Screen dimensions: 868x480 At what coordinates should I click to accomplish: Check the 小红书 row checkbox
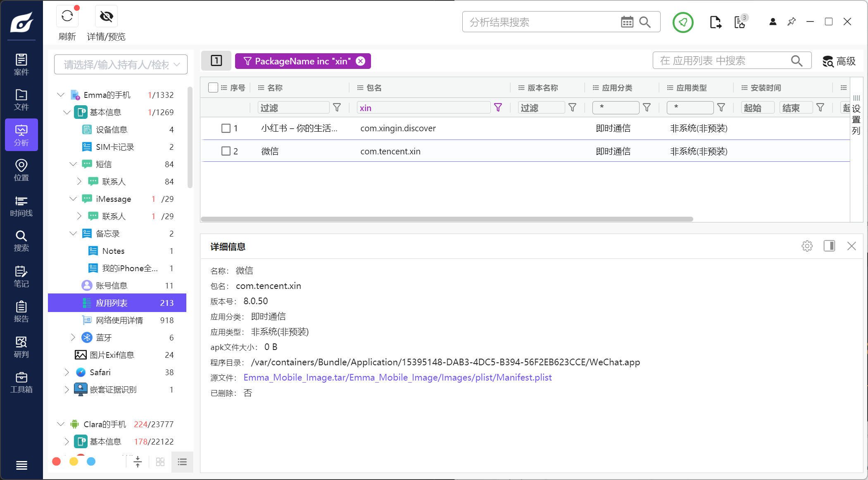click(226, 128)
